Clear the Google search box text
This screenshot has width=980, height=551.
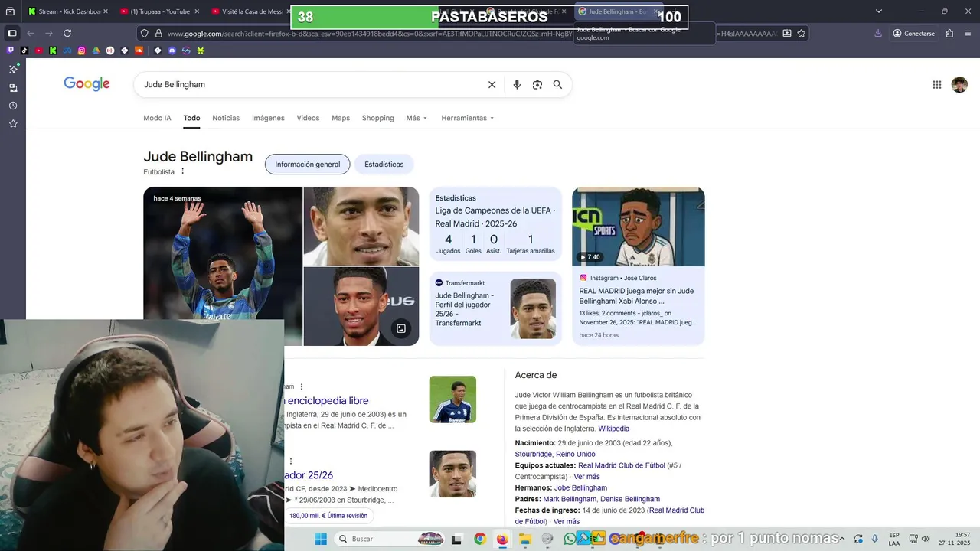point(492,85)
